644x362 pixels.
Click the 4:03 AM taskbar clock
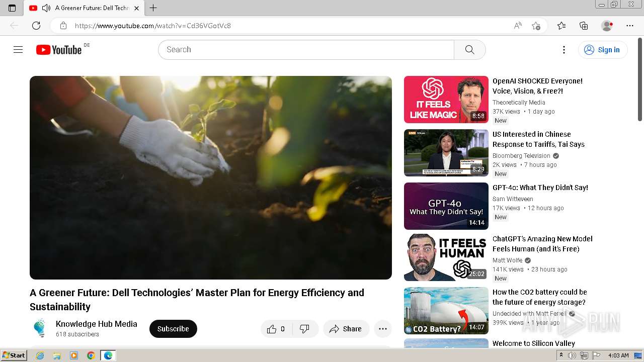click(618, 355)
